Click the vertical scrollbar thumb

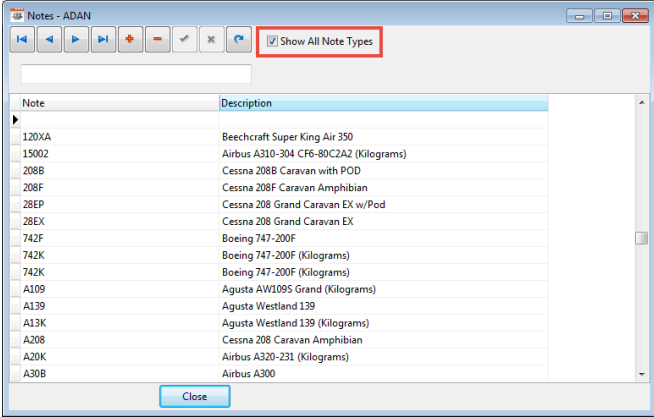click(x=641, y=238)
